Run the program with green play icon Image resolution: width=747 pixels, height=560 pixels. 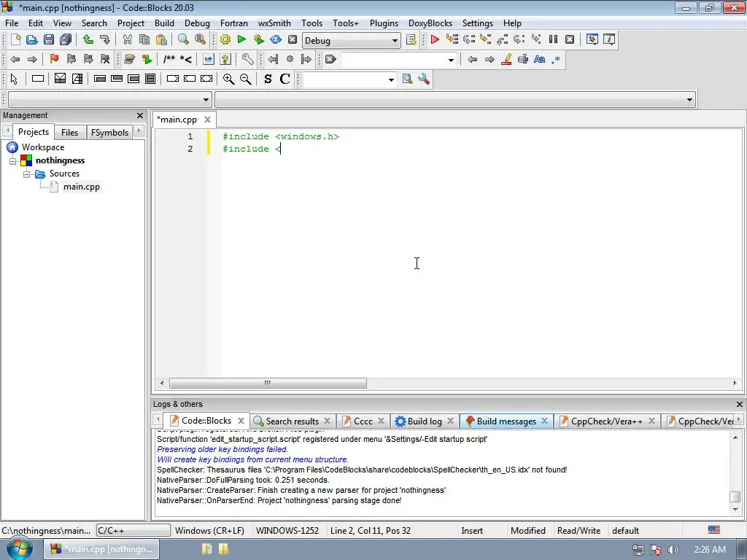pyautogui.click(x=241, y=39)
